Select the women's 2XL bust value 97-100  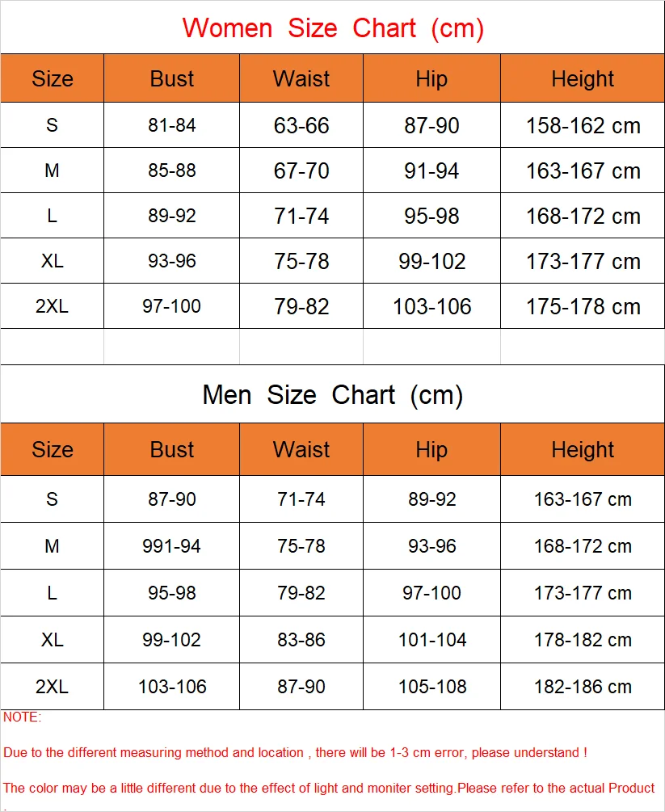pyautogui.click(x=172, y=306)
